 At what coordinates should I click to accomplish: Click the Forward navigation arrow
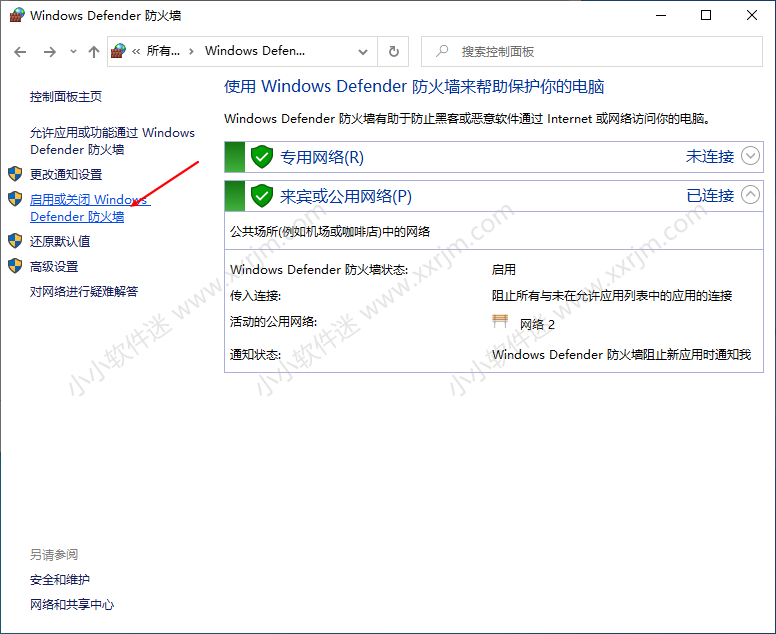point(49,52)
